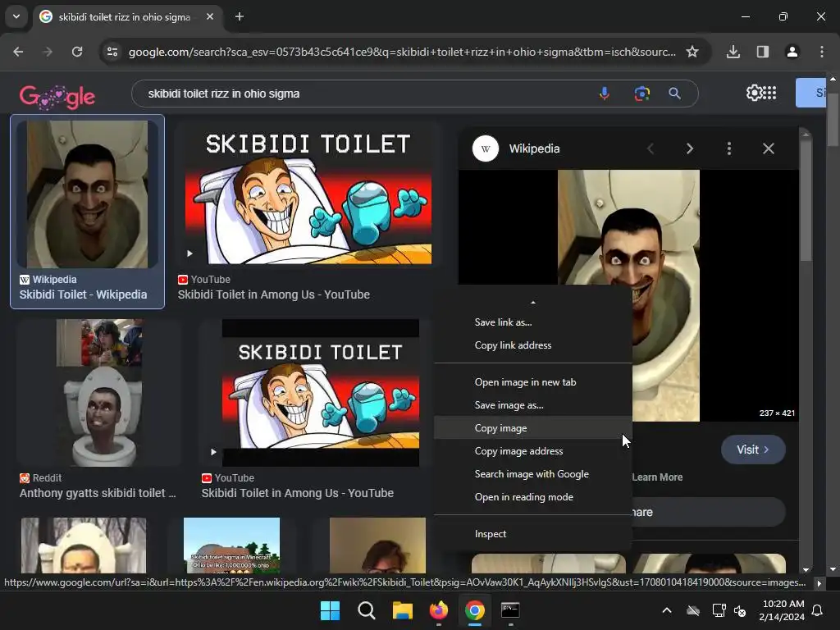Open File Explorer from taskbar
This screenshot has height=630, width=840.
[x=402, y=610]
